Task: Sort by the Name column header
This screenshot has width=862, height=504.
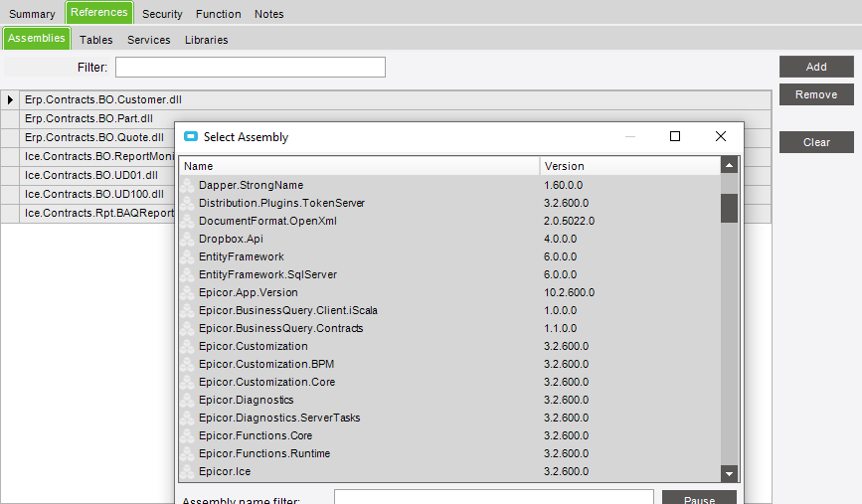Action: (x=360, y=166)
